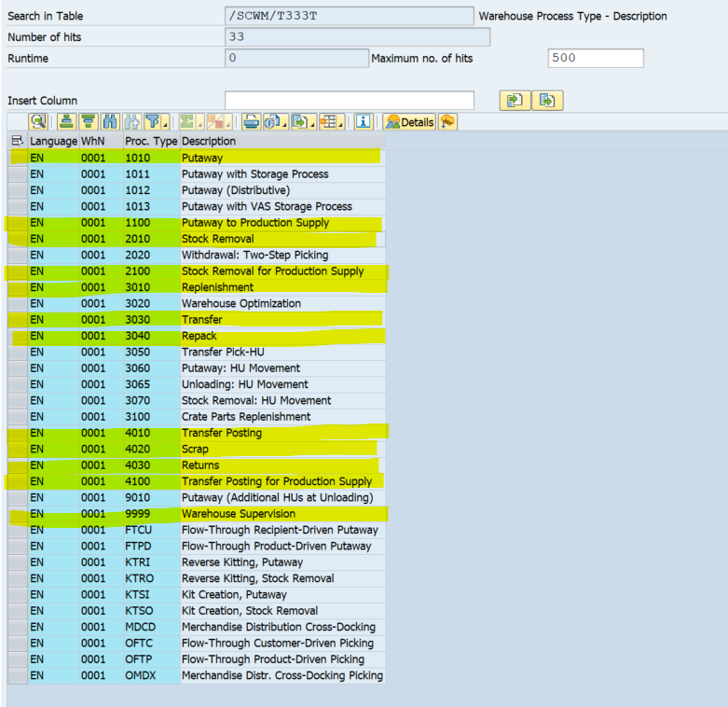728x707 pixels.
Task: Click the 'Scrap' description cell
Action: [282, 450]
